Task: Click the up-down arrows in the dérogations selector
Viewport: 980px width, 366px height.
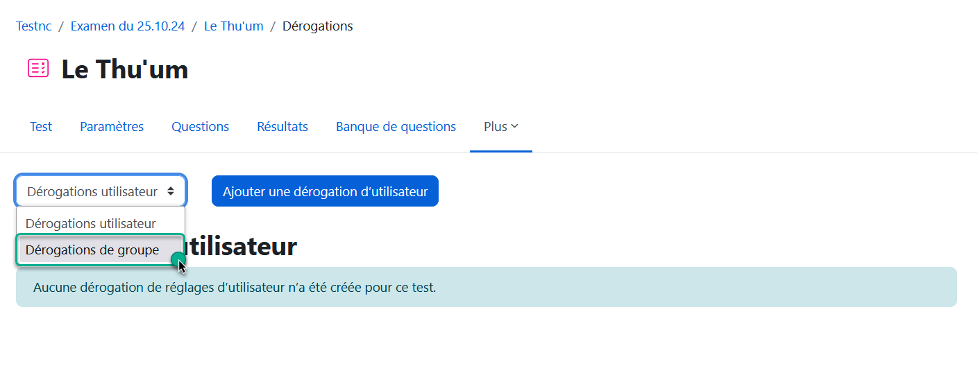Action: (171, 191)
